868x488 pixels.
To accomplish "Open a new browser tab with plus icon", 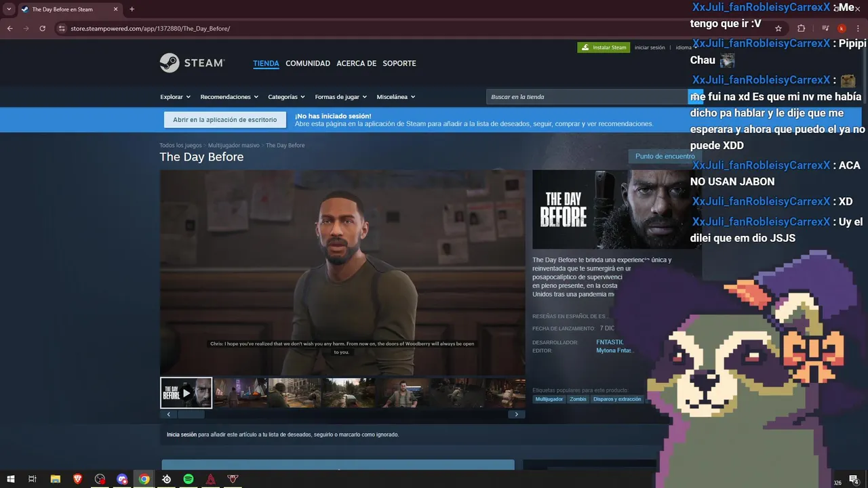I will pyautogui.click(x=132, y=9).
